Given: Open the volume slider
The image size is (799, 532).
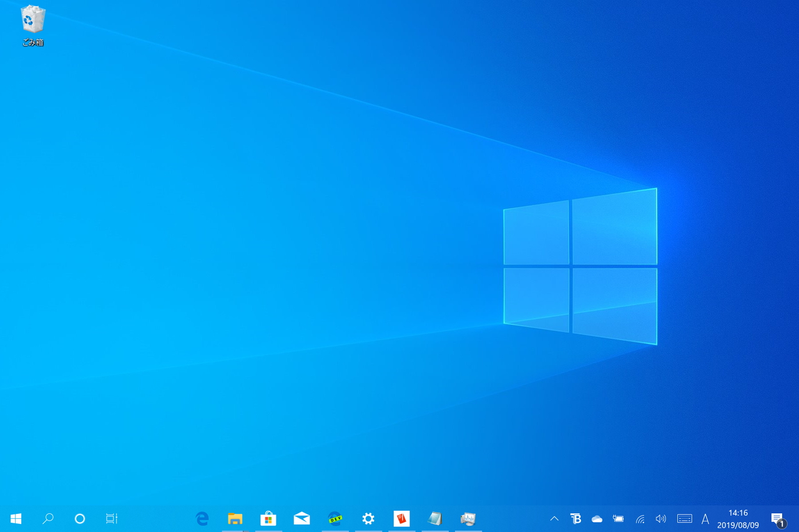Looking at the screenshot, I should (660, 518).
